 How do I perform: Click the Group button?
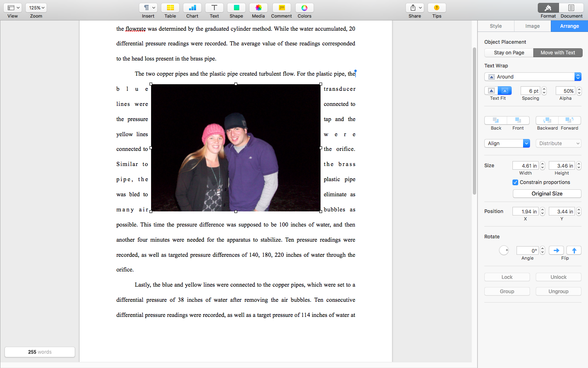pyautogui.click(x=507, y=292)
